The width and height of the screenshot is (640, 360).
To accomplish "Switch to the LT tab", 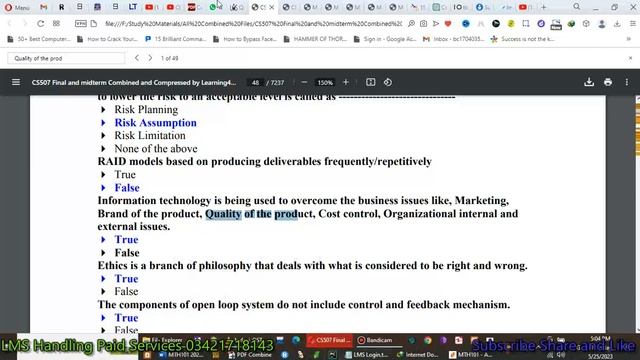I will [133, 7].
